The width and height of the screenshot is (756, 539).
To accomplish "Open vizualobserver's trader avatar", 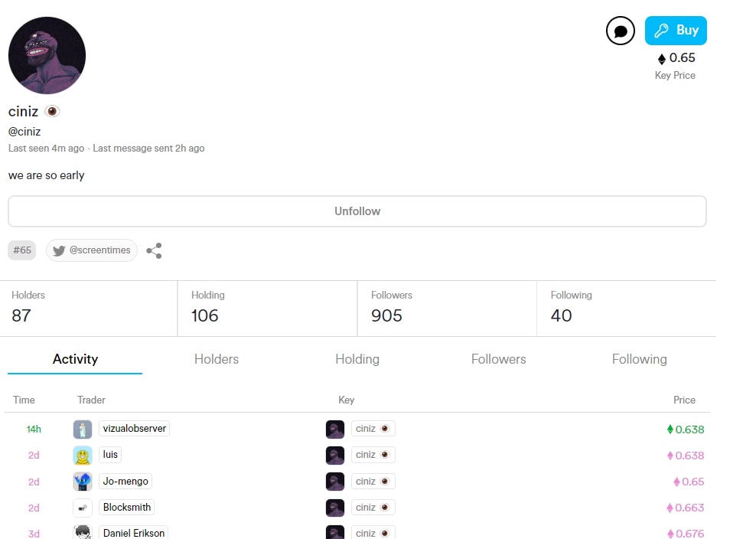I will (x=83, y=430).
